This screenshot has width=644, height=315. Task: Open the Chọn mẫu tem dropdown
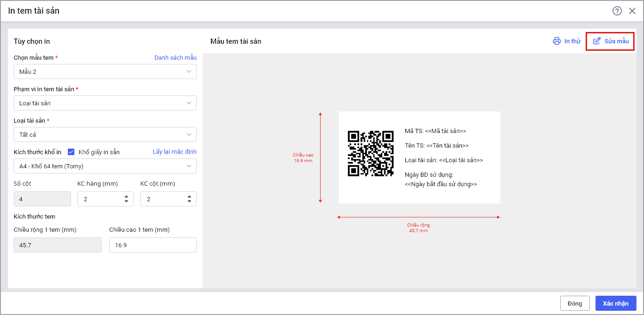(105, 71)
